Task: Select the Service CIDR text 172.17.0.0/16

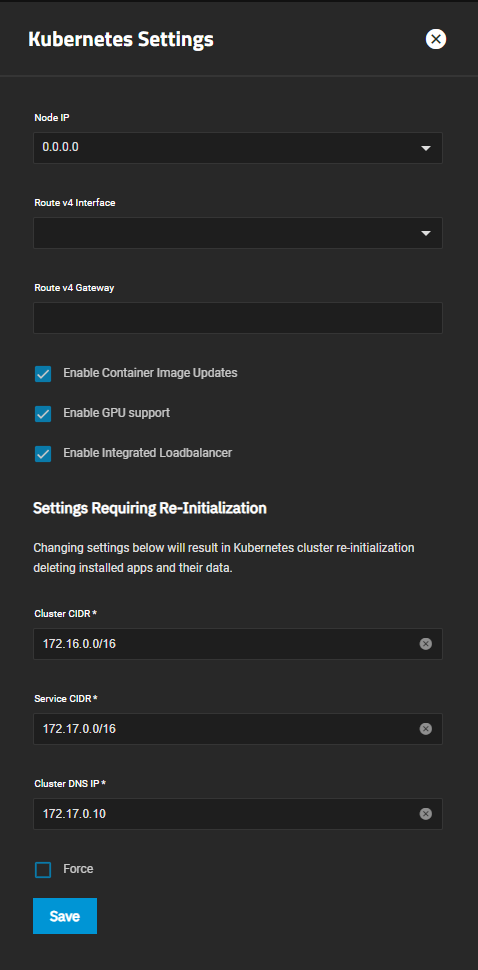Action: click(x=79, y=729)
